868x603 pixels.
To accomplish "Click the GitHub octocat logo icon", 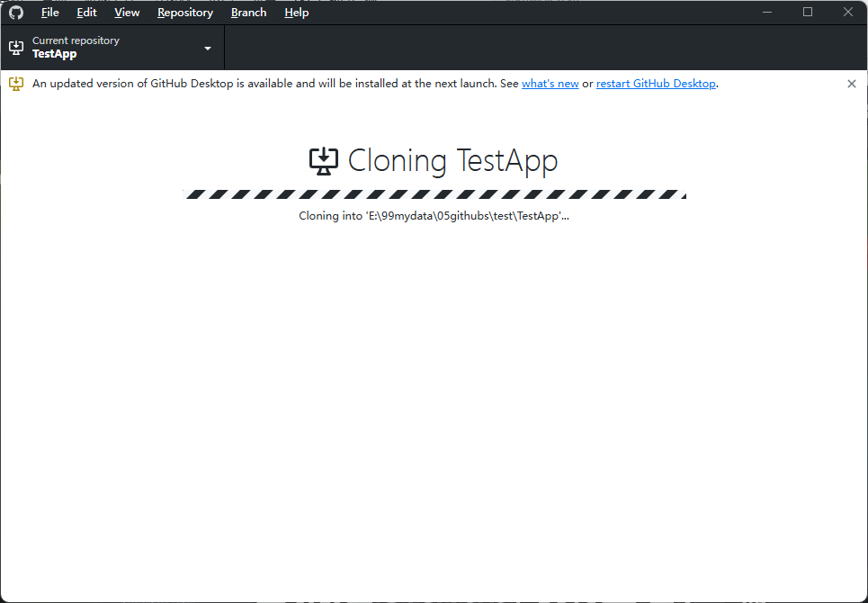I will click(x=16, y=13).
